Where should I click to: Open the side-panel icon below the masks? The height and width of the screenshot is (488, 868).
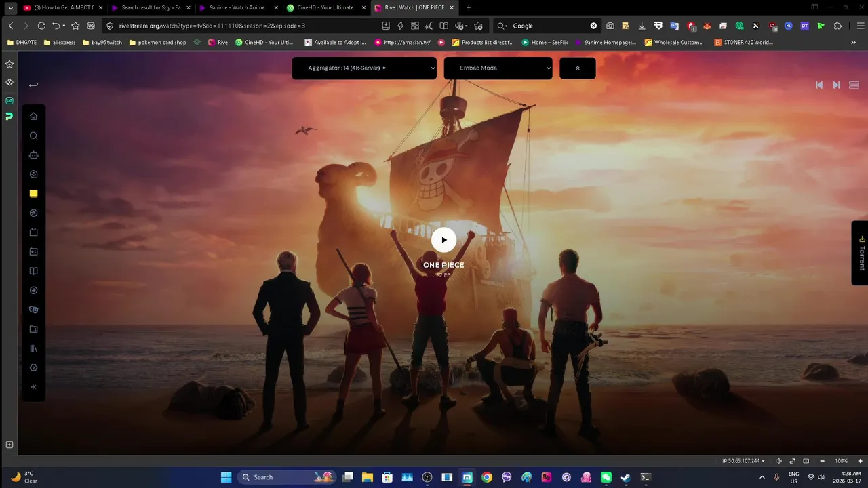point(33,329)
